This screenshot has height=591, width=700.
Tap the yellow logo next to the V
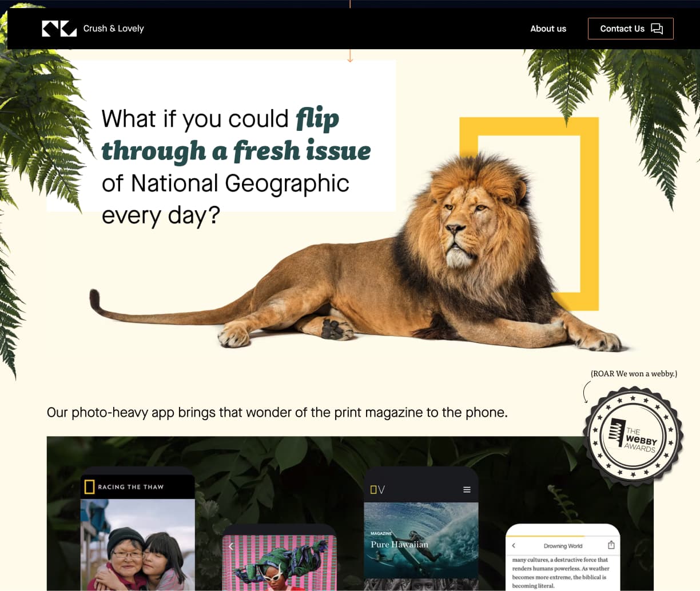(373, 490)
